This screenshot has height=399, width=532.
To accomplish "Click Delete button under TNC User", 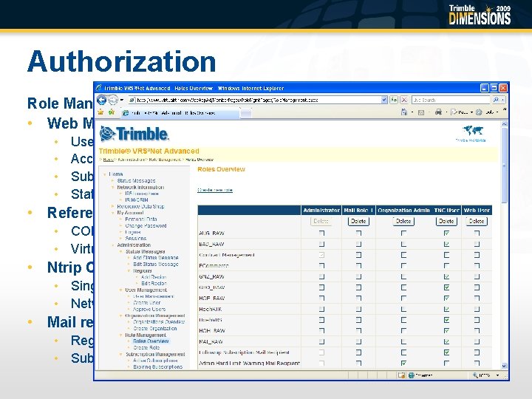I will 446,221.
